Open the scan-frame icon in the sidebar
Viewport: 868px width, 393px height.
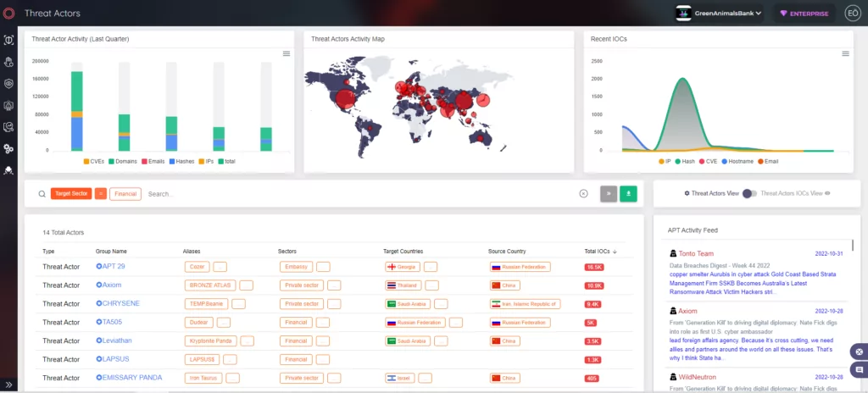pyautogui.click(x=8, y=40)
